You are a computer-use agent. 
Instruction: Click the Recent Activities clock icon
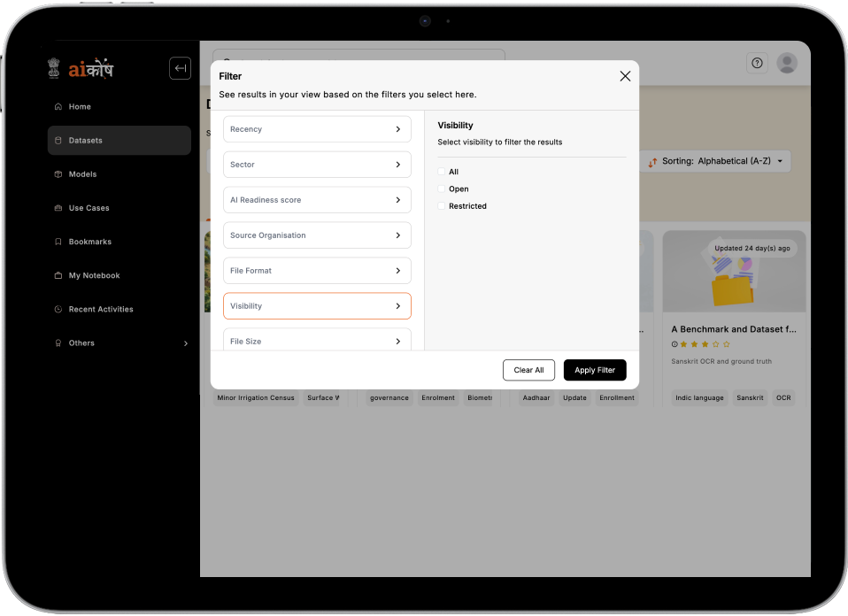click(58, 309)
